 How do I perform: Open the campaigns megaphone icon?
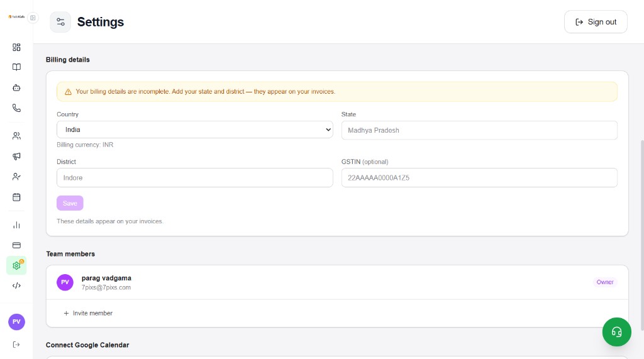tap(16, 156)
